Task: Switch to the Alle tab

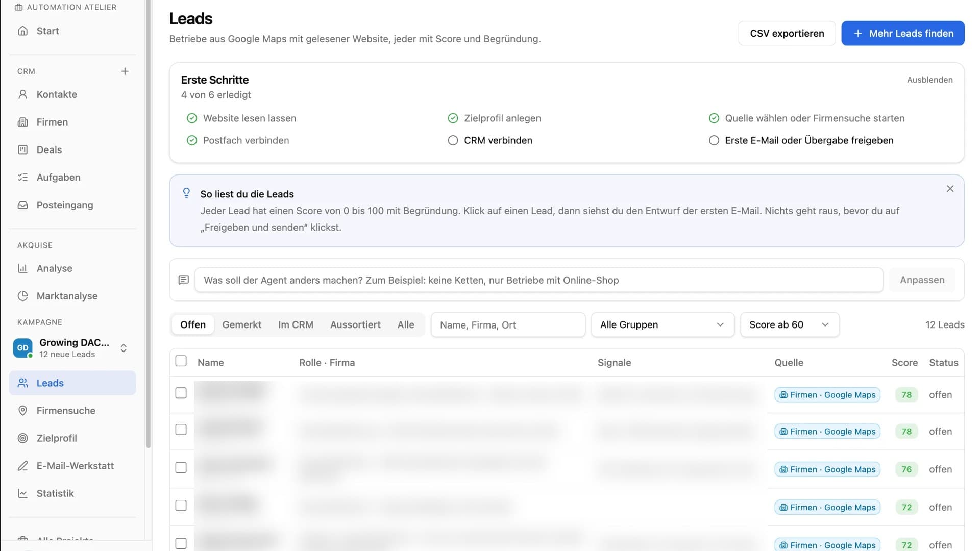Action: [406, 324]
